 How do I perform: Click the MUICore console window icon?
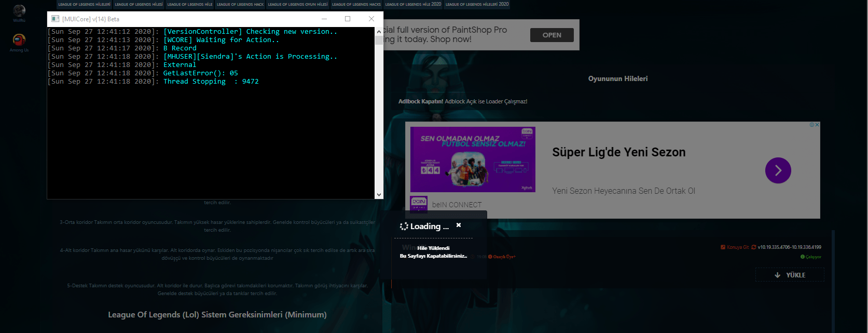(55, 19)
